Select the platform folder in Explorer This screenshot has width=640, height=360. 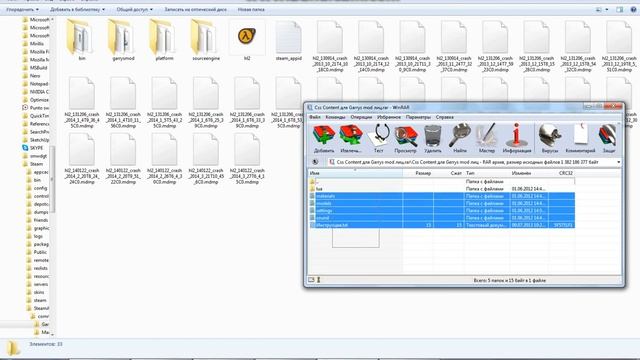click(x=164, y=40)
